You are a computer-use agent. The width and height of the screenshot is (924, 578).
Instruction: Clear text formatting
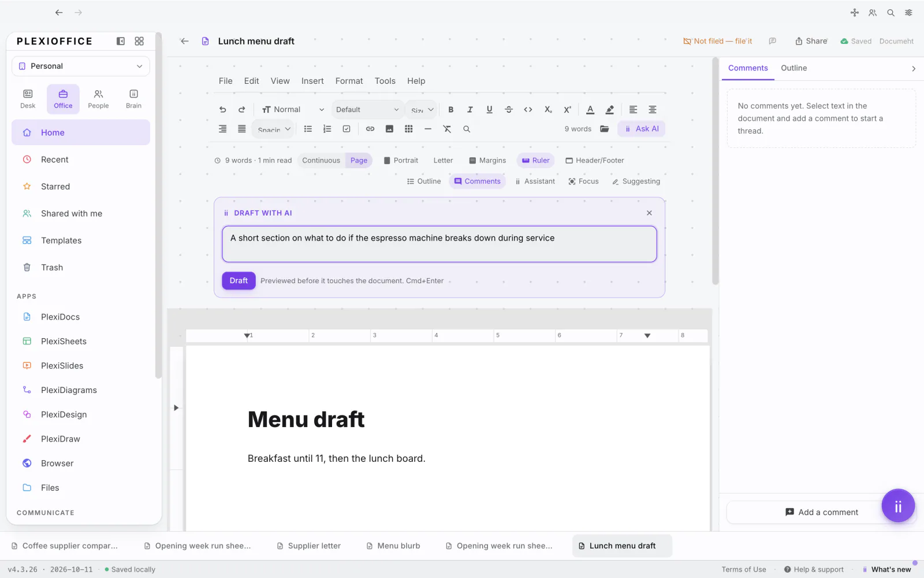click(447, 129)
